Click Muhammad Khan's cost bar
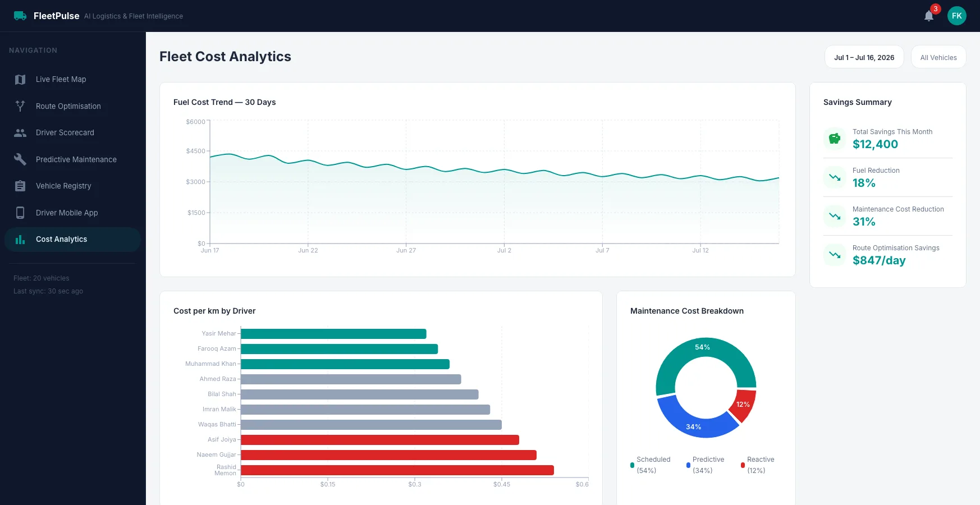This screenshot has width=980, height=505. 345,364
